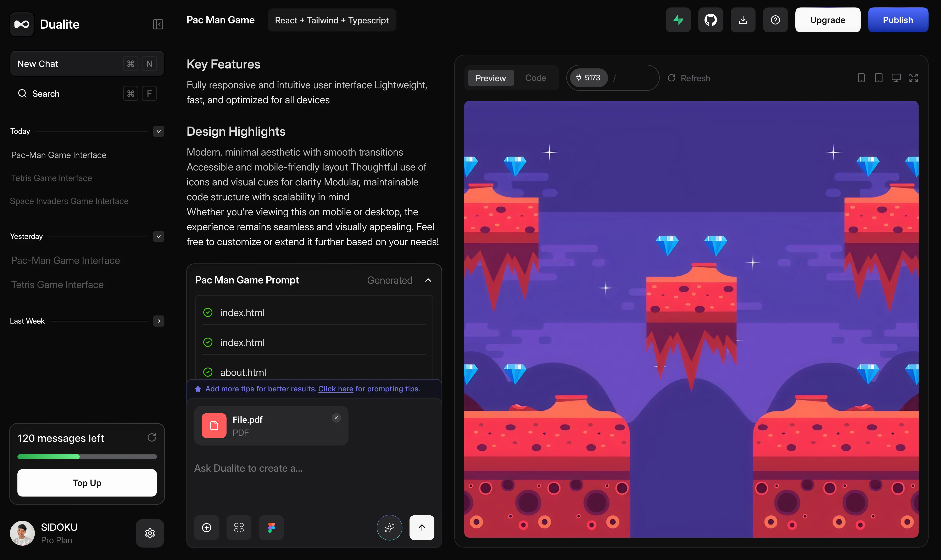Click the messages left progress bar
The height and width of the screenshot is (560, 941).
(87, 457)
